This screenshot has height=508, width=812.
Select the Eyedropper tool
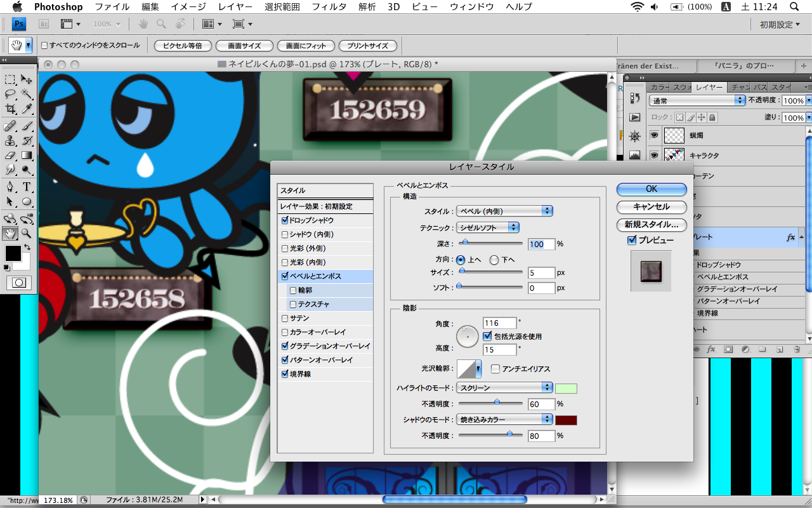[27, 109]
